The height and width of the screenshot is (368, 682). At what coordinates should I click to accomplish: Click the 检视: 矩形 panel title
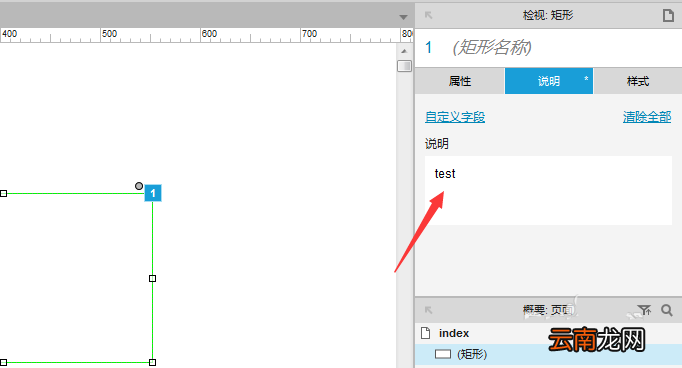coord(548,16)
